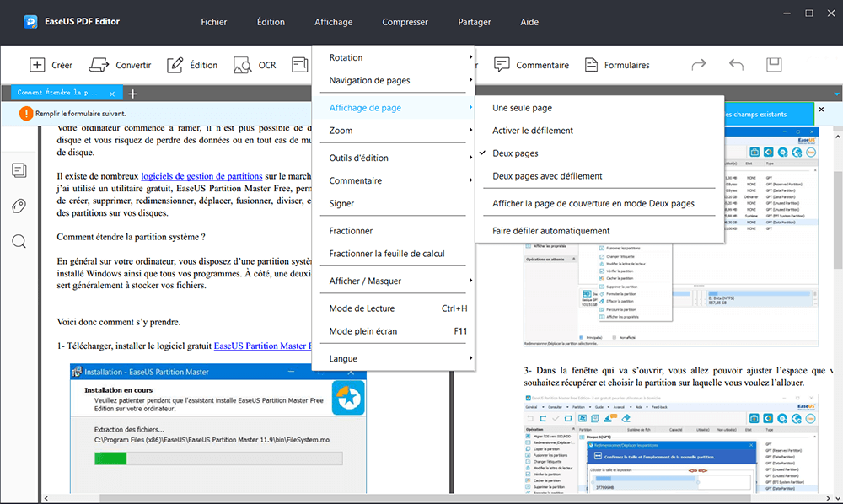Screen dimensions: 843x504
Task: Click the page tool icon beside OCR
Action: coord(300,65)
